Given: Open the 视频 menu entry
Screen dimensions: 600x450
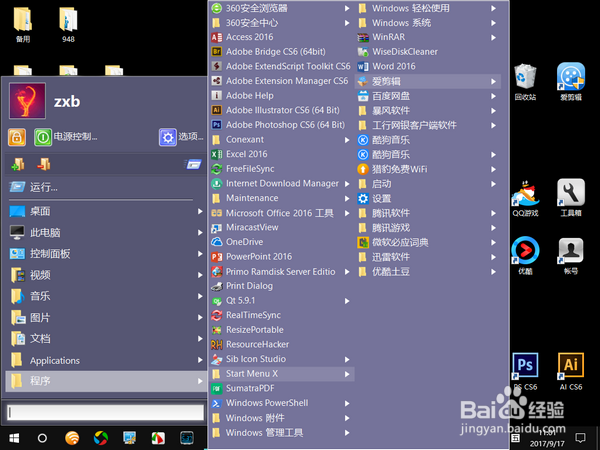Looking at the screenshot, I should 105,275.
